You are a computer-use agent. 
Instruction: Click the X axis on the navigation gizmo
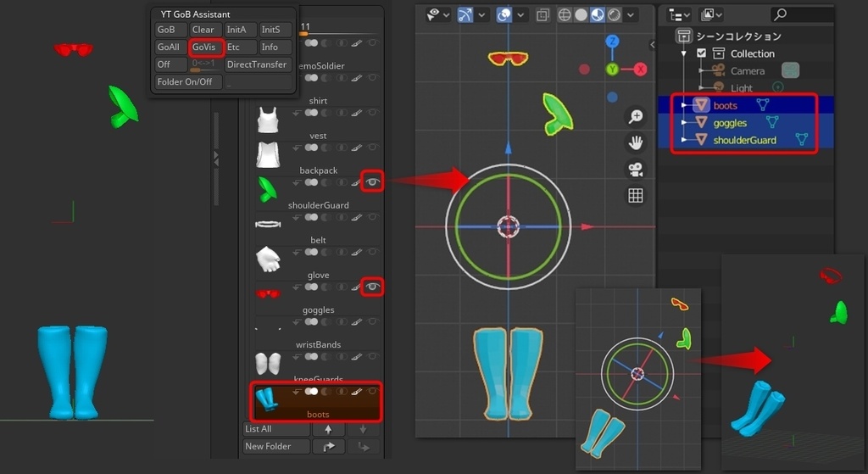pos(641,70)
